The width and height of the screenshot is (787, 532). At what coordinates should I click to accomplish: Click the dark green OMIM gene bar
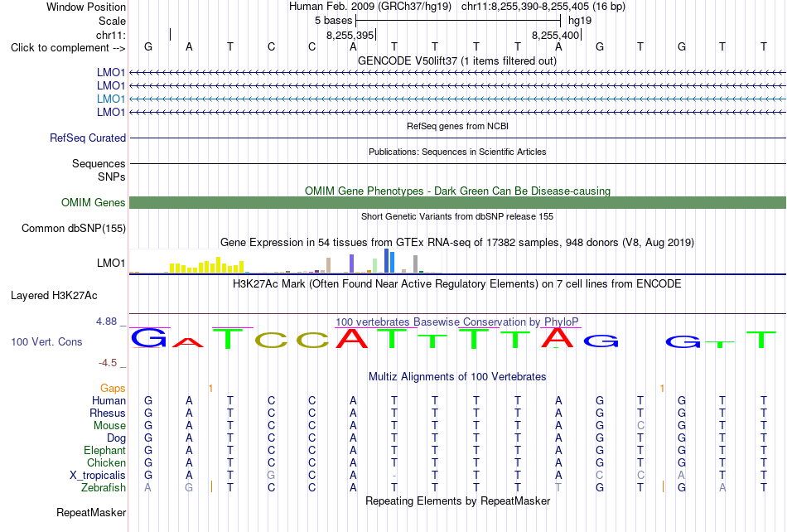coord(457,202)
